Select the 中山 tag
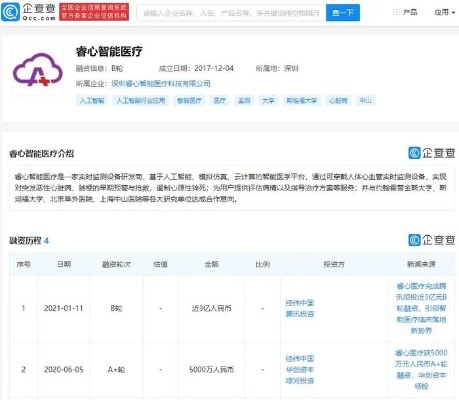The height and width of the screenshot is (400, 459). pos(366,100)
